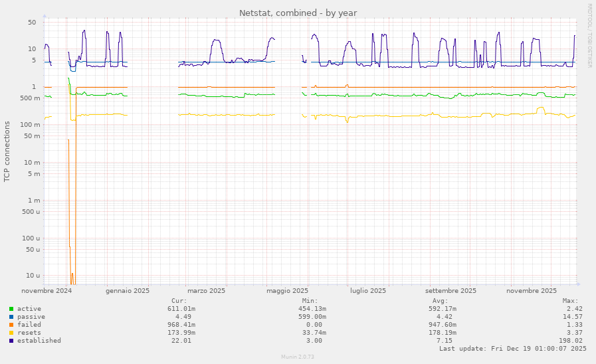Click resets current value 173.99m
Screen dimensions: 596x364
coord(181,333)
